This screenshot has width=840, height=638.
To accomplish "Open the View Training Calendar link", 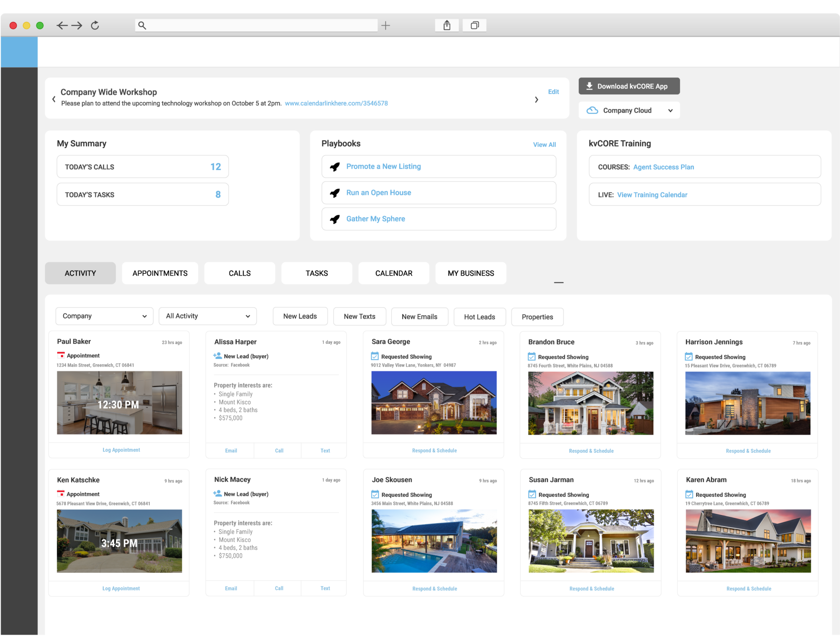I will [652, 195].
